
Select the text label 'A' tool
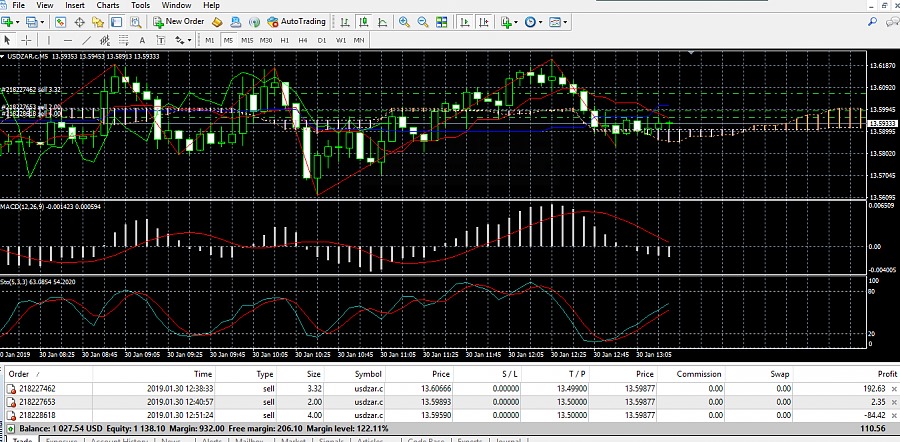click(x=143, y=40)
